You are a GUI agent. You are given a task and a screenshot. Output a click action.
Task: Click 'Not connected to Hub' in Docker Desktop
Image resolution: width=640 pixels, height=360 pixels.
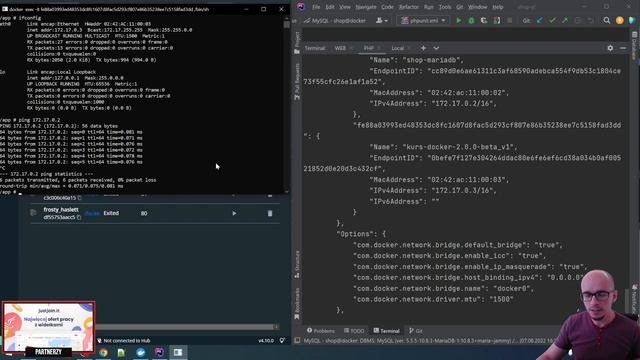tap(123, 340)
